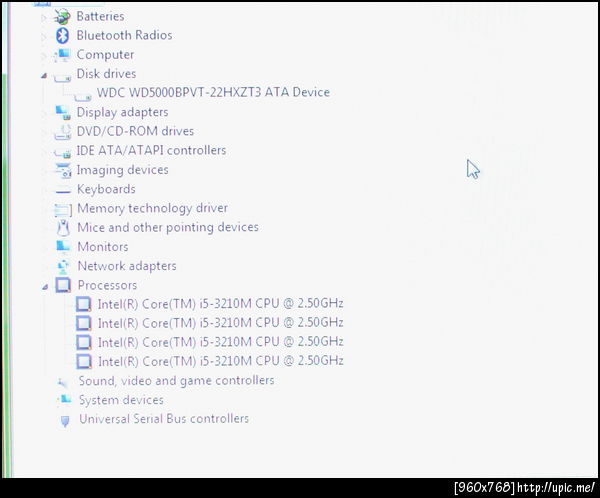This screenshot has width=600, height=498.
Task: Click the Keyboards category icon
Action: click(x=63, y=191)
